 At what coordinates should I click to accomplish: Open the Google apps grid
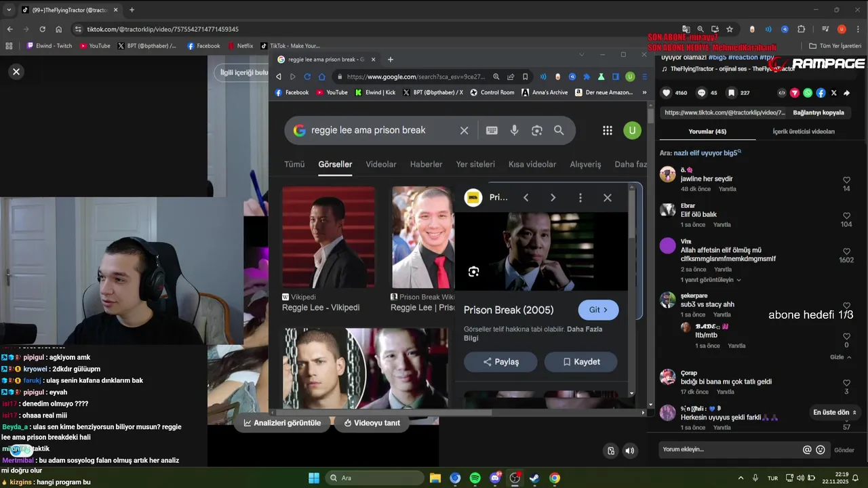point(608,130)
